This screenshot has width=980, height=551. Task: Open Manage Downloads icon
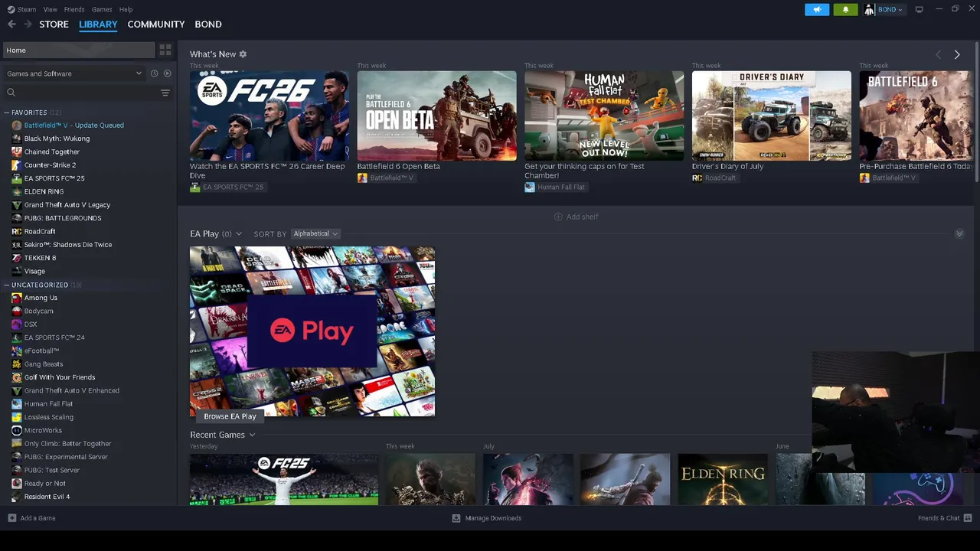pyautogui.click(x=456, y=518)
